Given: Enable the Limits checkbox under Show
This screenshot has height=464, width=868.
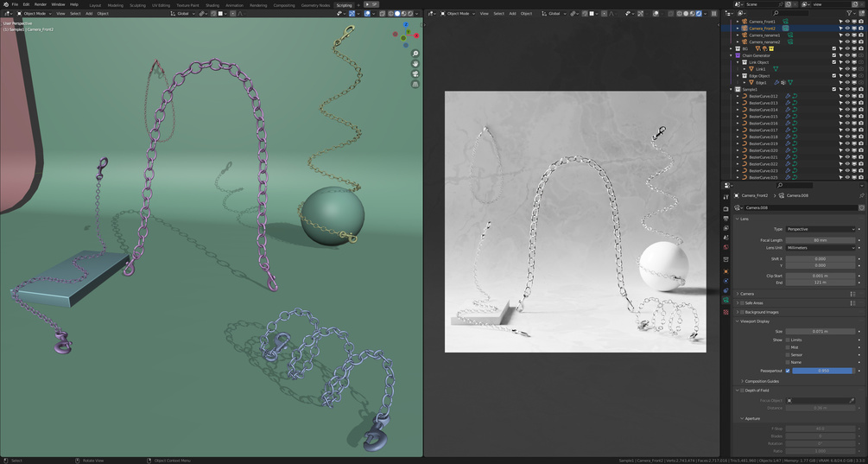Looking at the screenshot, I should pyautogui.click(x=788, y=340).
